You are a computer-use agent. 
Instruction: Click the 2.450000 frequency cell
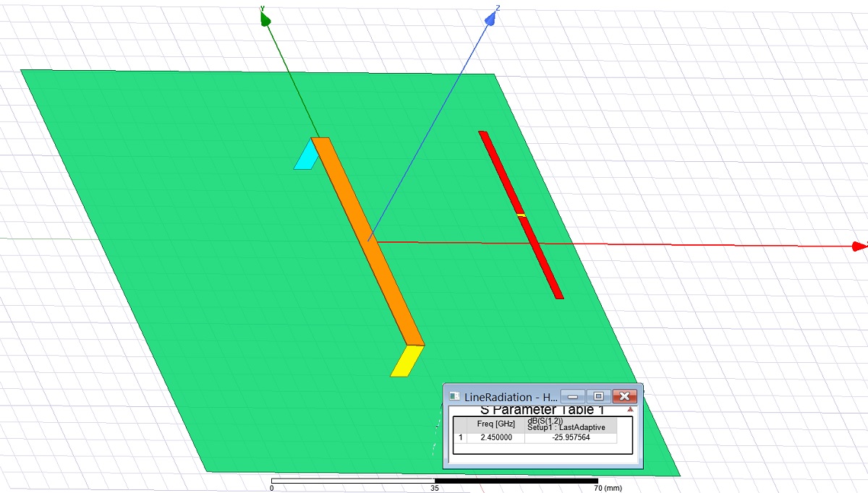495,437
